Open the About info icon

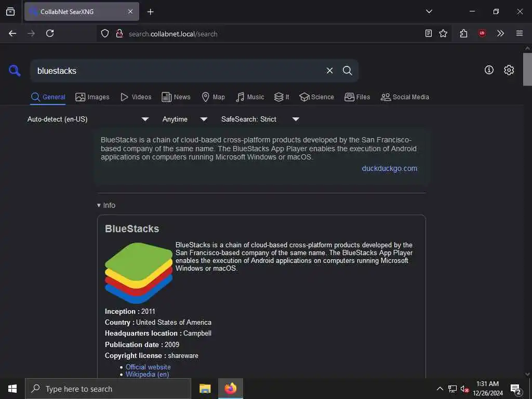(489, 70)
